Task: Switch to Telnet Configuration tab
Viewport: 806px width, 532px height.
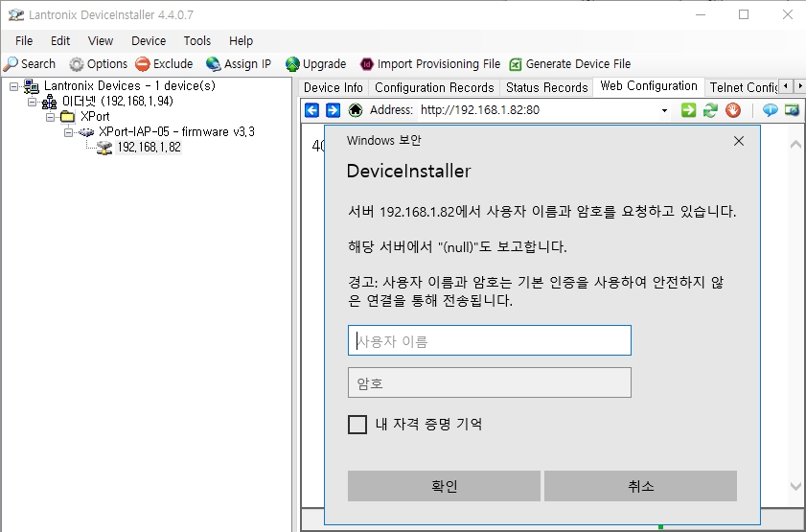Action: [743, 87]
